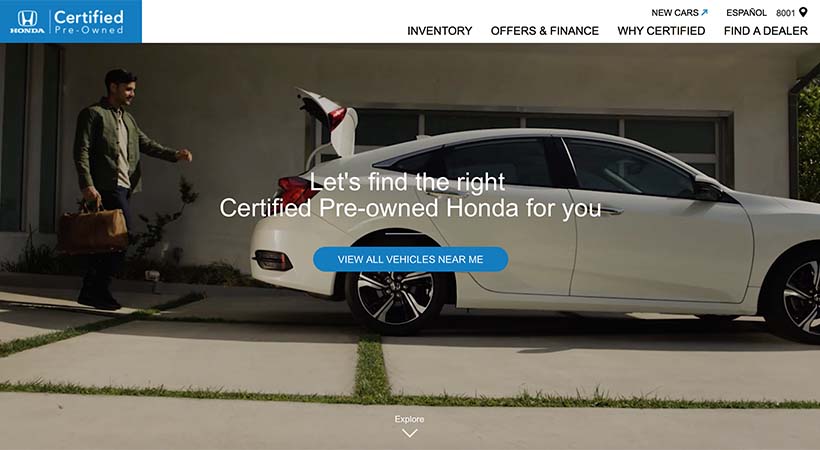Image resolution: width=820 pixels, height=450 pixels.
Task: Select the WHY CERTIFIED navigation item
Action: pyautogui.click(x=661, y=31)
